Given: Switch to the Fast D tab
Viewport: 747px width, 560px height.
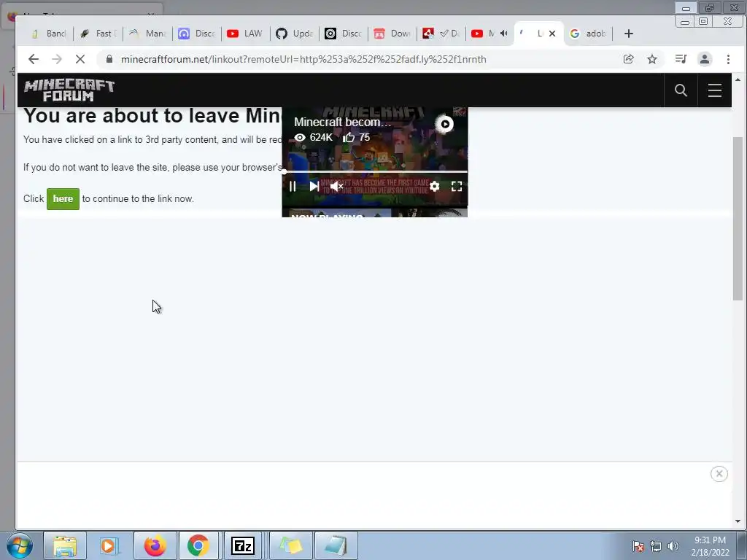Looking at the screenshot, I should [x=98, y=34].
